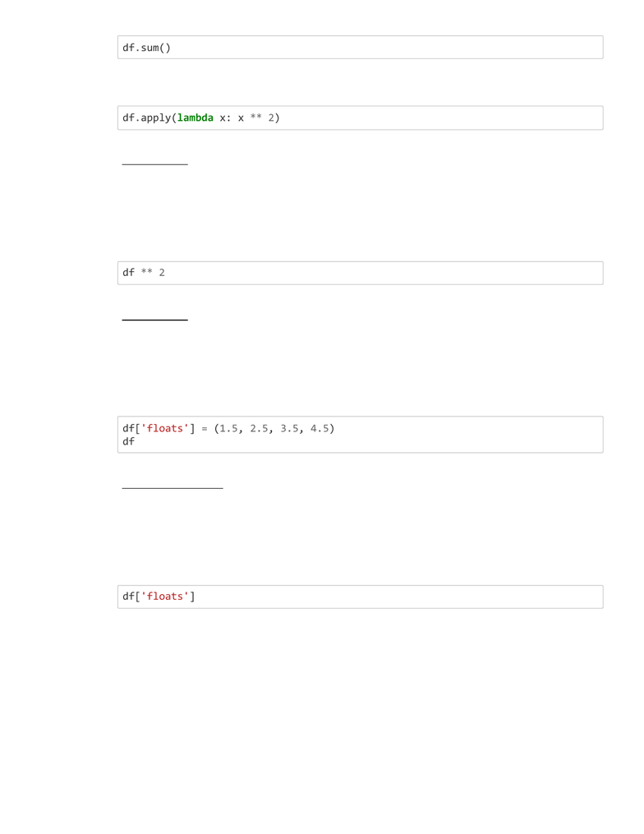
Task: Click the green lambda keyword
Action: tap(195, 117)
